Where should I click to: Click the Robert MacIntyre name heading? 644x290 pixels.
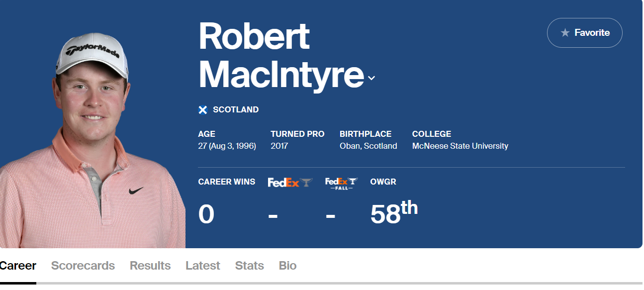pos(281,56)
